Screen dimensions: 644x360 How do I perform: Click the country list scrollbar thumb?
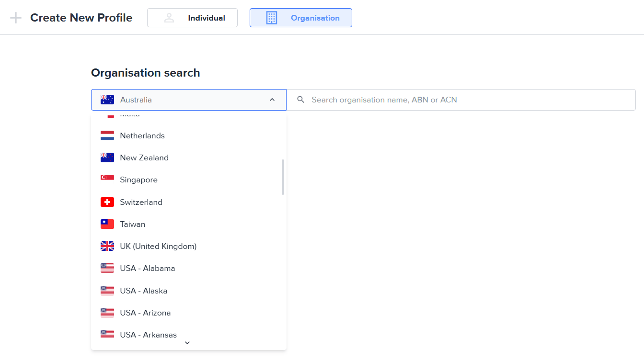click(x=283, y=177)
